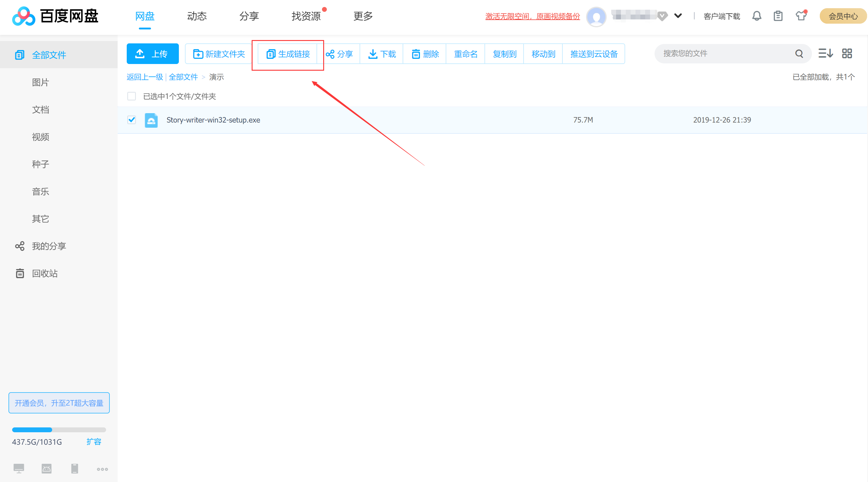
Task: Click the file search input field
Action: pos(725,54)
